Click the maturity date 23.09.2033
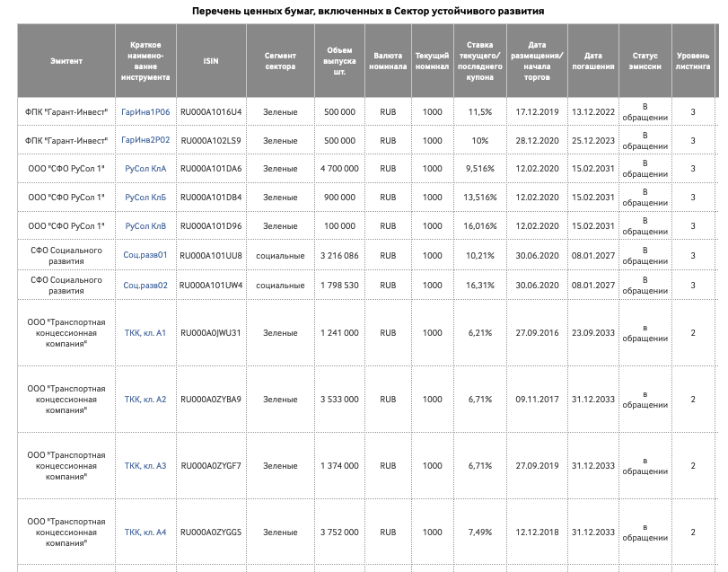728x572 pixels. click(592, 333)
